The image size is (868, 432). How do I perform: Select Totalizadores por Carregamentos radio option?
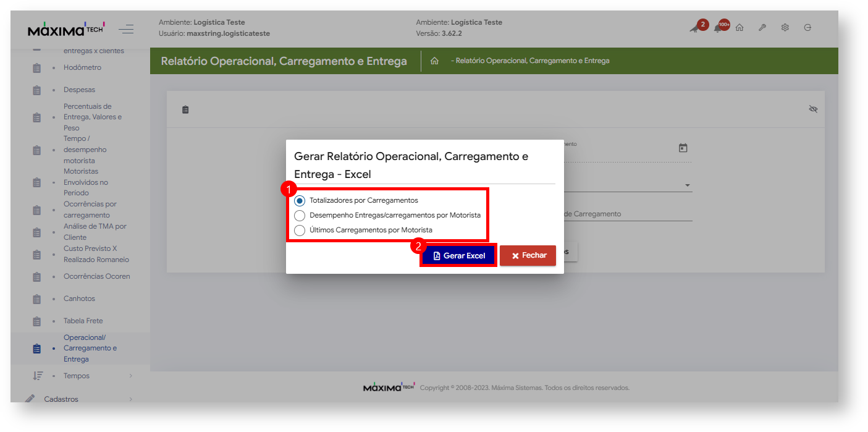point(300,200)
